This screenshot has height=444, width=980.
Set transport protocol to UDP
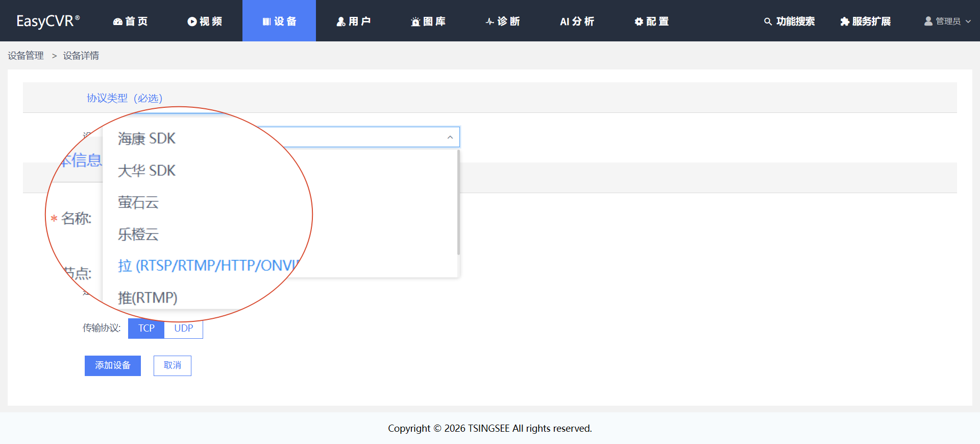(x=184, y=328)
